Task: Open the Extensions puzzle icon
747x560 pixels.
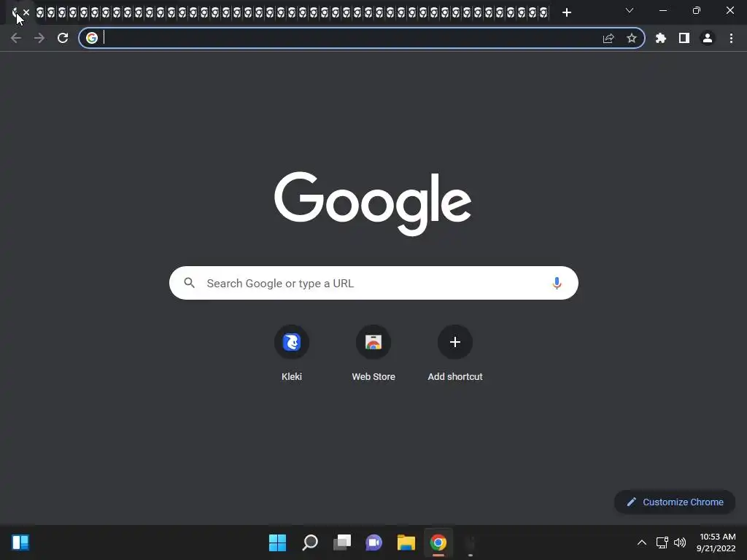Action: 661,38
